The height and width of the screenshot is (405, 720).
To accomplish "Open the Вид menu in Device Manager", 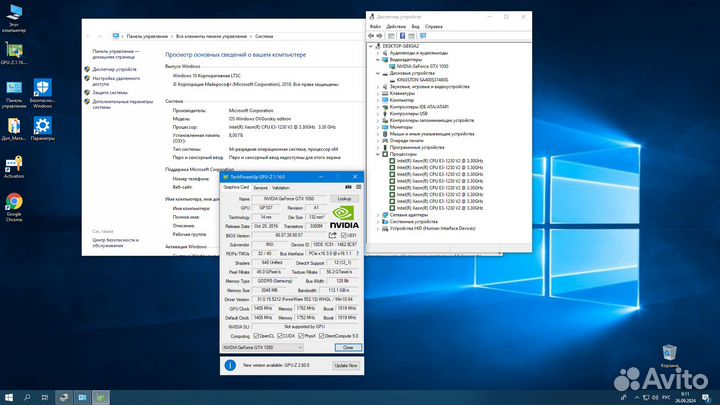I will point(415,27).
